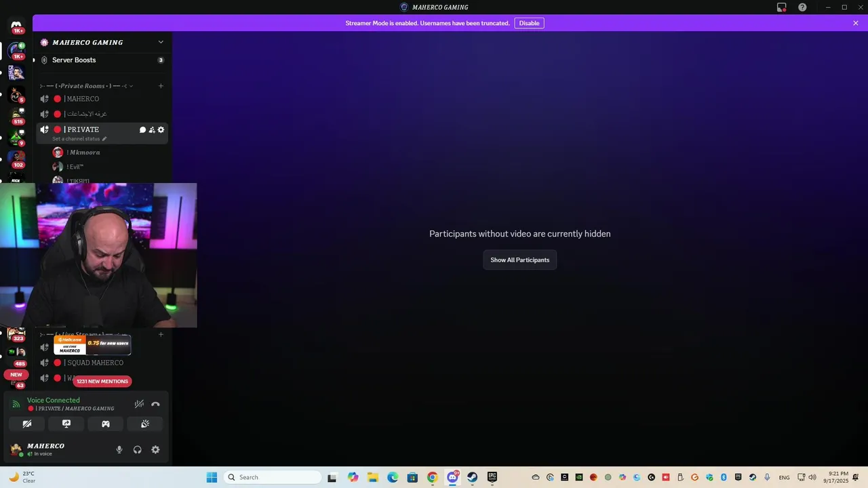This screenshot has width=868, height=488.
Task: Click the Hellcase promo banner
Action: pyautogui.click(x=92, y=346)
